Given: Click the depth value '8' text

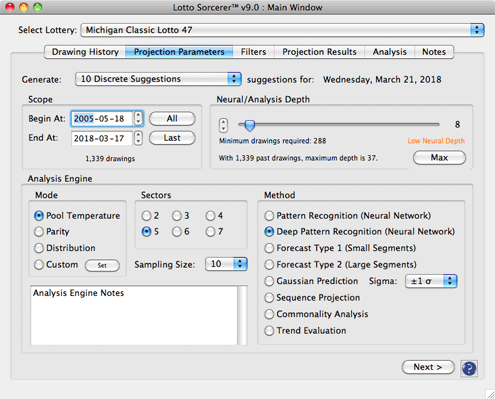Looking at the screenshot, I should [x=457, y=125].
